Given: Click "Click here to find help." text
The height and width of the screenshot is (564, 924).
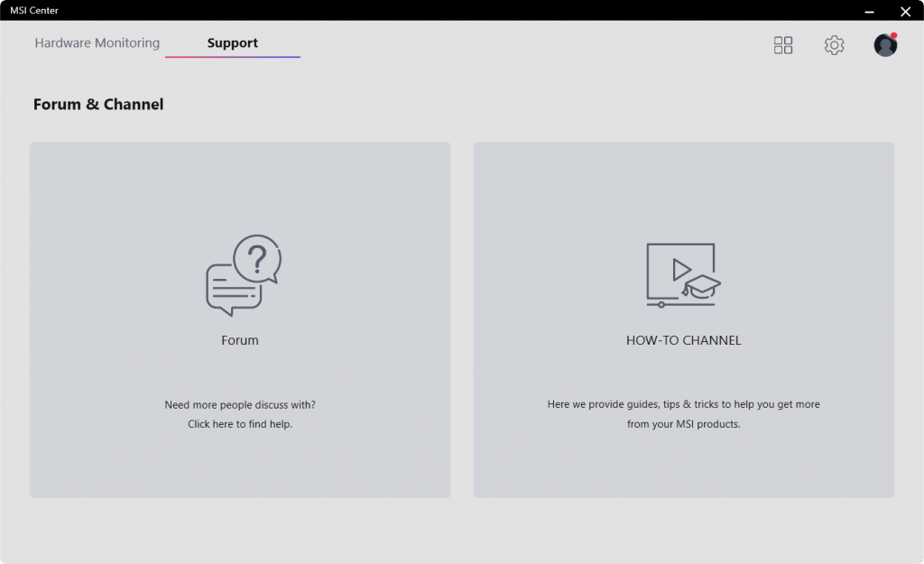Looking at the screenshot, I should (x=240, y=424).
